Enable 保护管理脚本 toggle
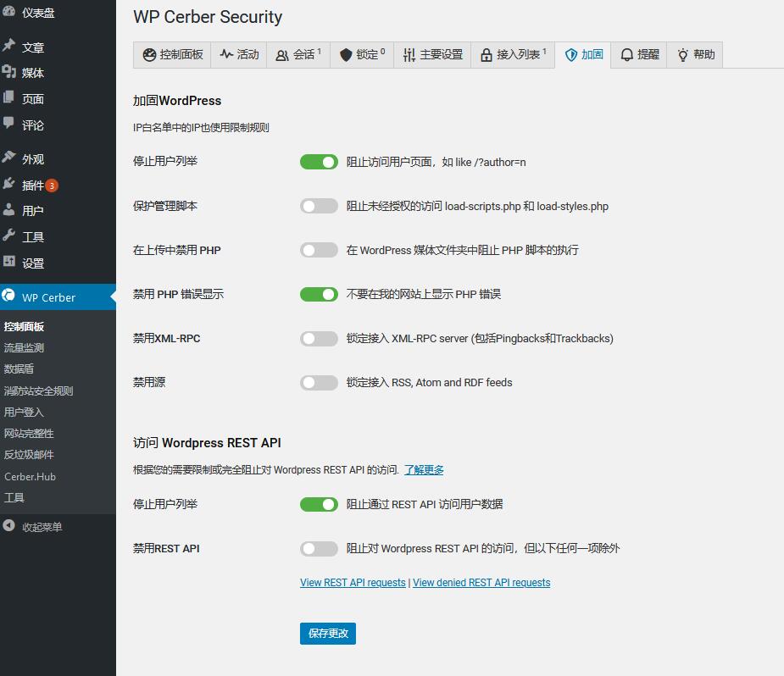 pos(319,206)
